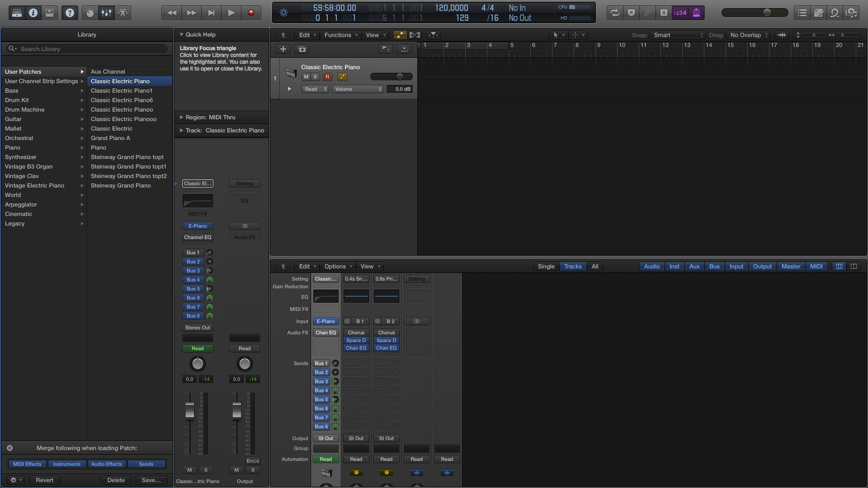The width and height of the screenshot is (868, 488).
Task: Go to beginning with the transport button
Action: point(211,13)
